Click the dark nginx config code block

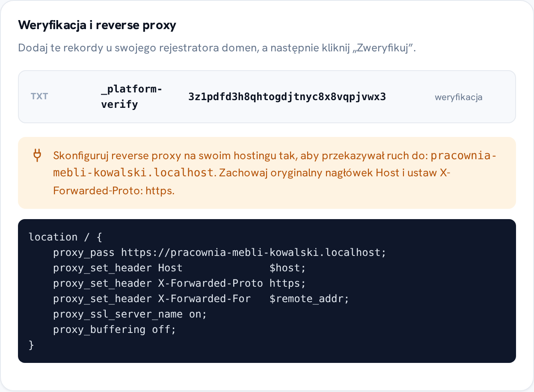(x=267, y=291)
